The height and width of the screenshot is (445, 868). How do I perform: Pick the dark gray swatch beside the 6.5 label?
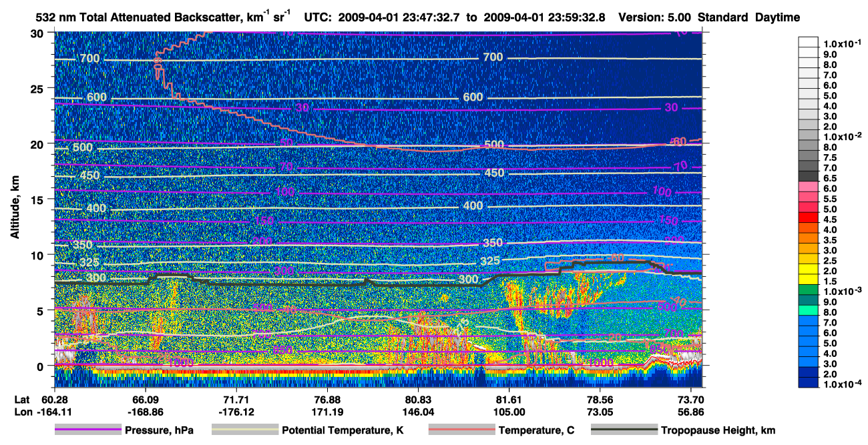(809, 177)
